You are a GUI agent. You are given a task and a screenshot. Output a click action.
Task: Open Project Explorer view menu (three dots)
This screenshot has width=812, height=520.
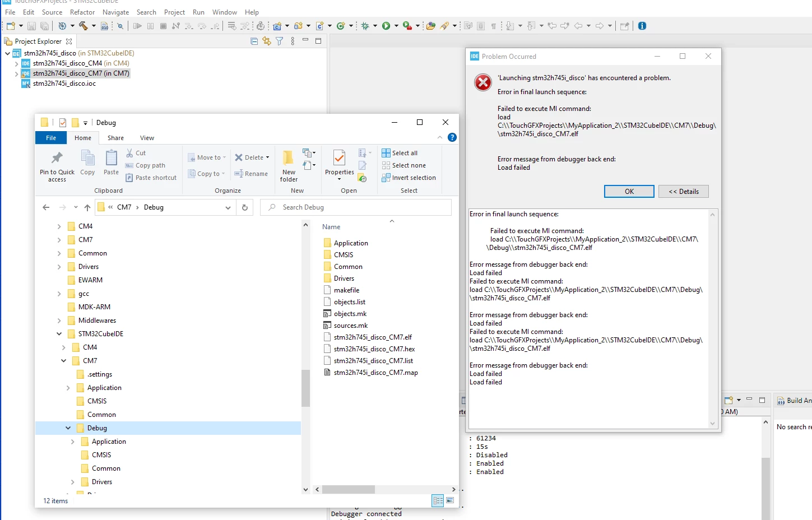293,41
